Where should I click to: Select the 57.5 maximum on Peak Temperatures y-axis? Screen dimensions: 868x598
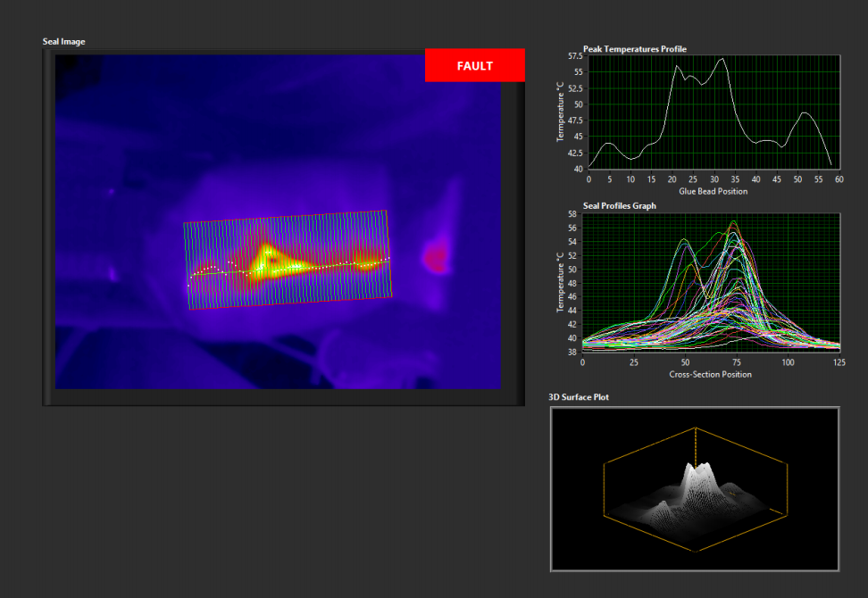574,56
